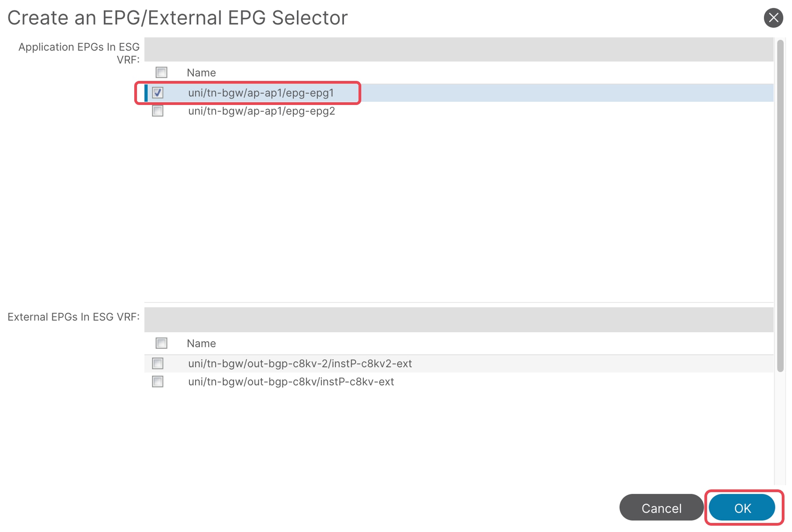Viewport: 792px width, 532px height.
Task: Select all External EPGs header checkbox
Action: [161, 343]
